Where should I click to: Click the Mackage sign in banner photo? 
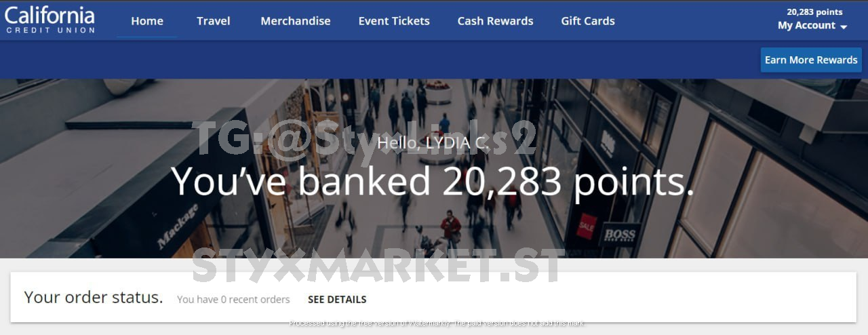[178, 226]
